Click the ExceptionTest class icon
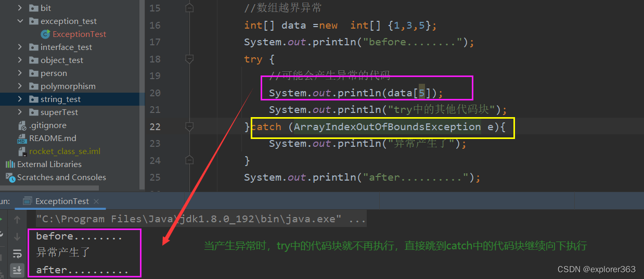This screenshot has height=279, width=644. [x=46, y=34]
